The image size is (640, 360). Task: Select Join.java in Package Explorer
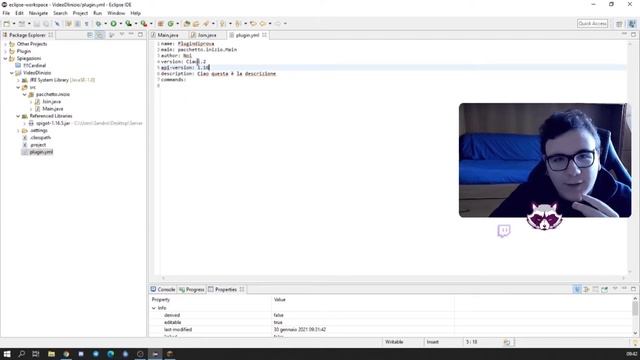point(51,102)
